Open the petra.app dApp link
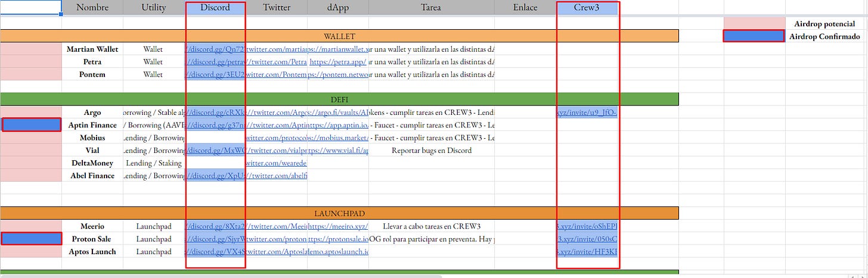Viewport: 868px width, 278px height. pos(338,61)
